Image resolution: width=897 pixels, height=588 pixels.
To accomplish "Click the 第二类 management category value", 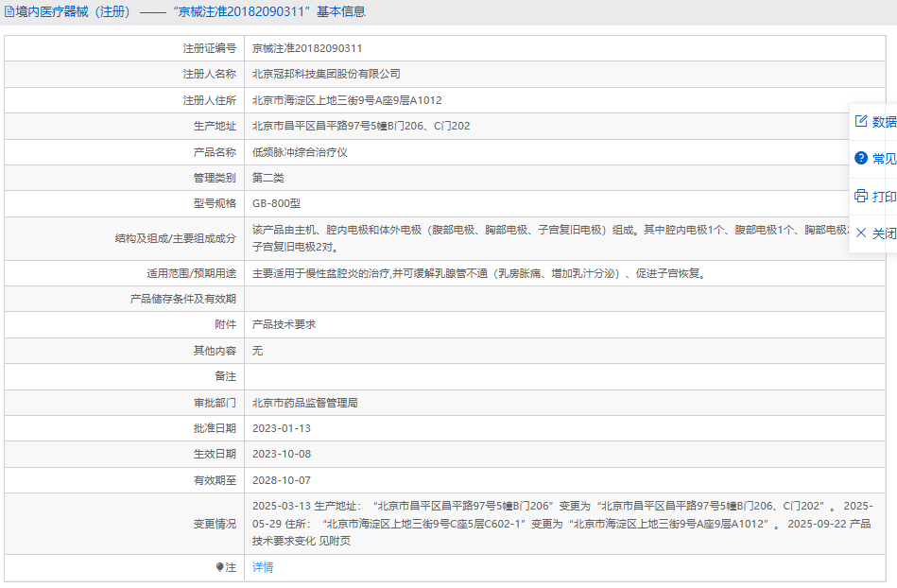I will [268, 178].
